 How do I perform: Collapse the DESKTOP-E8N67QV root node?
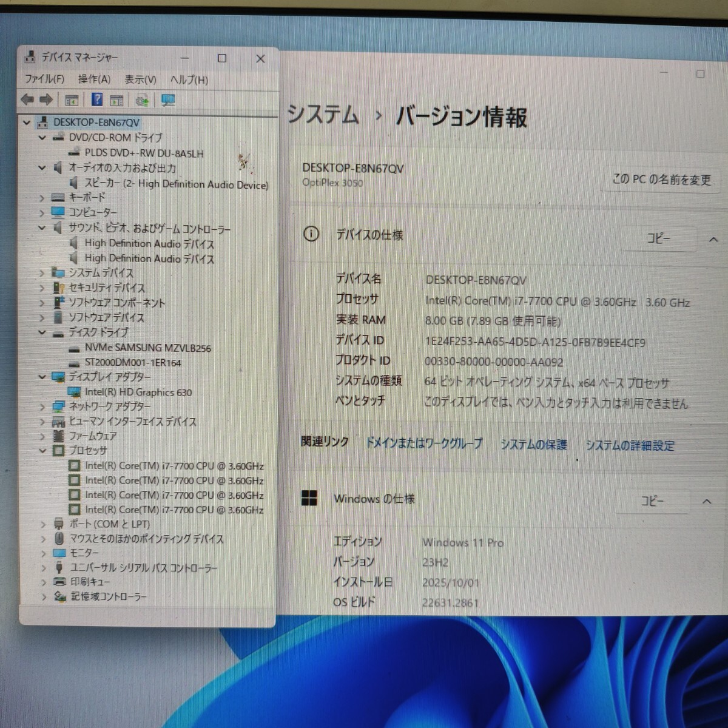point(26,123)
